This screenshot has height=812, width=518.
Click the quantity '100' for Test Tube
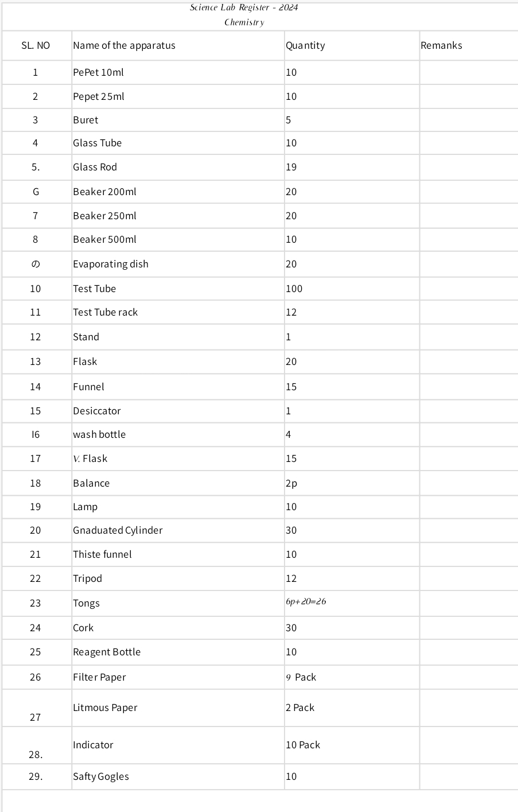(x=294, y=289)
